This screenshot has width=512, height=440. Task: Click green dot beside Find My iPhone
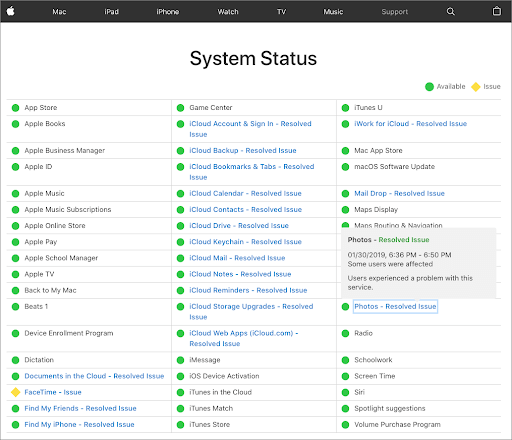click(15, 425)
